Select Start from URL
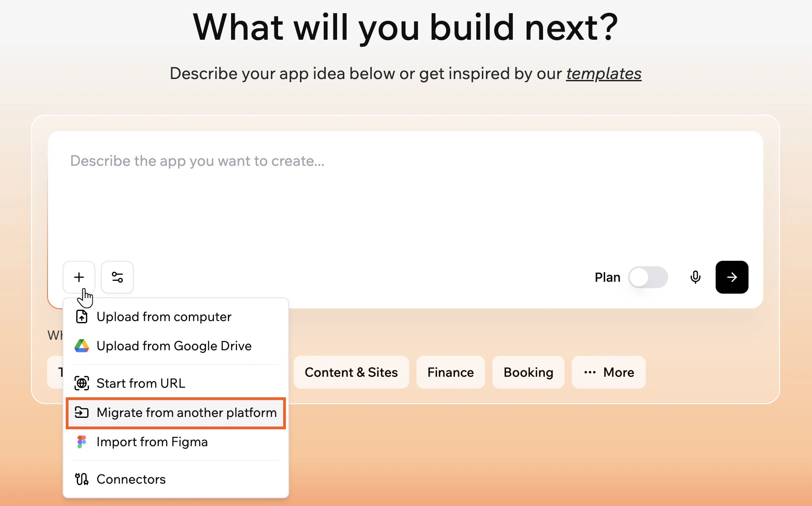Viewport: 812px width, 506px height. coord(141,383)
